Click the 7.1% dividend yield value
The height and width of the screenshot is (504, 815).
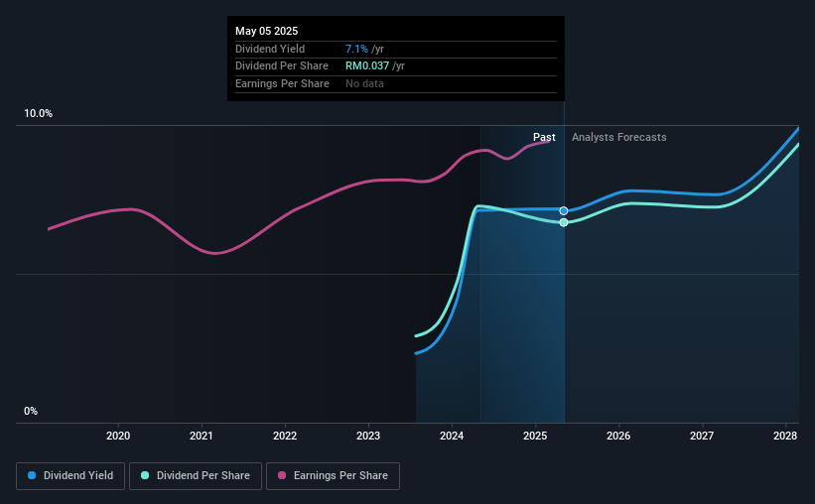coord(356,49)
